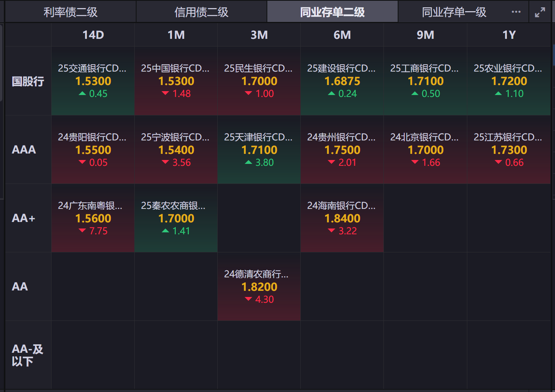Viewport: 555px width, 392px height.
Task: Open the 25中国银行CD cell
Action: coord(176,81)
